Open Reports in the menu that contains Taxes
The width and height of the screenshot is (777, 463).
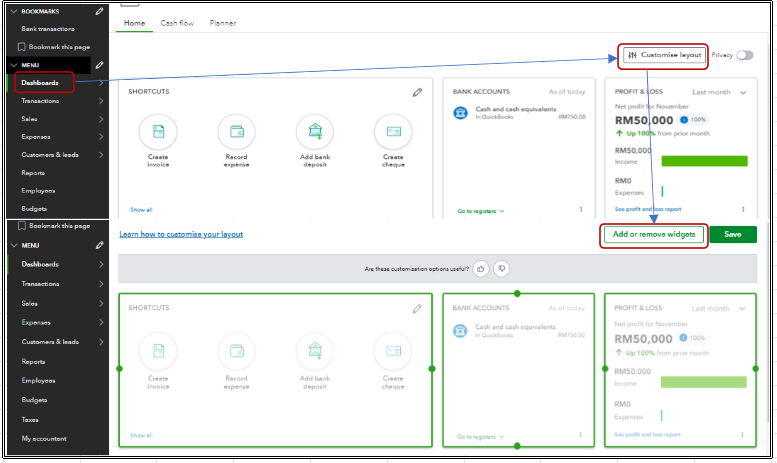point(33,362)
